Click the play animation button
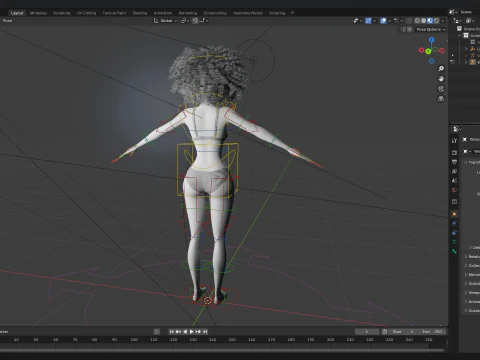 click(192, 332)
